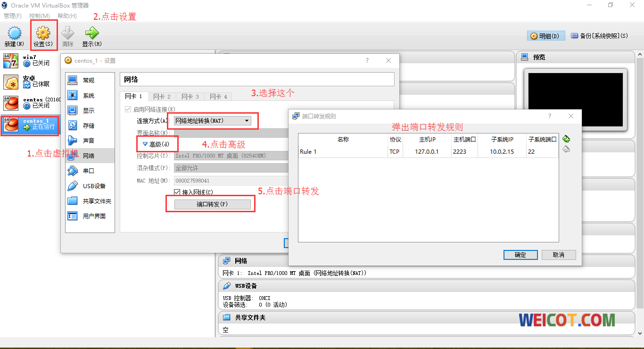Open the 连接方式 NAT dropdown
The width and height of the screenshot is (644, 349).
(x=213, y=121)
